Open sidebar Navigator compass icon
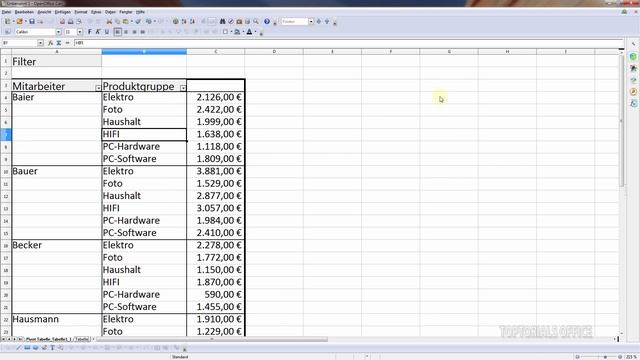 tap(633, 92)
